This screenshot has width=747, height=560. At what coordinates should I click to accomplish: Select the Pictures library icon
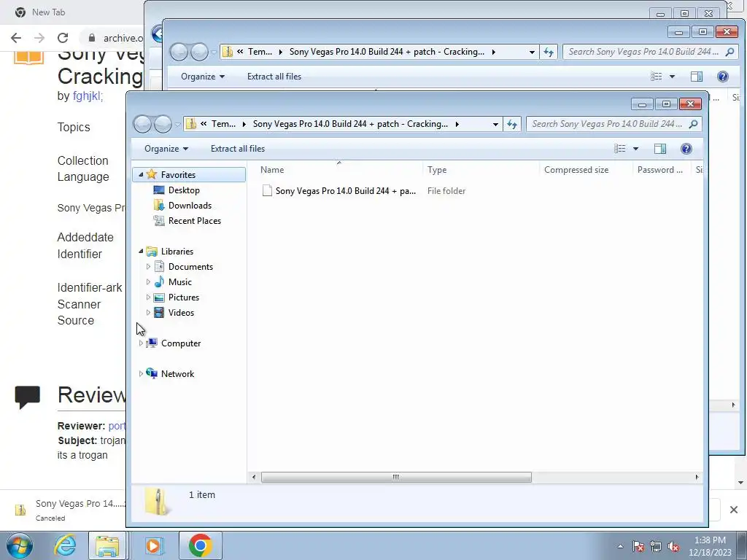(159, 297)
